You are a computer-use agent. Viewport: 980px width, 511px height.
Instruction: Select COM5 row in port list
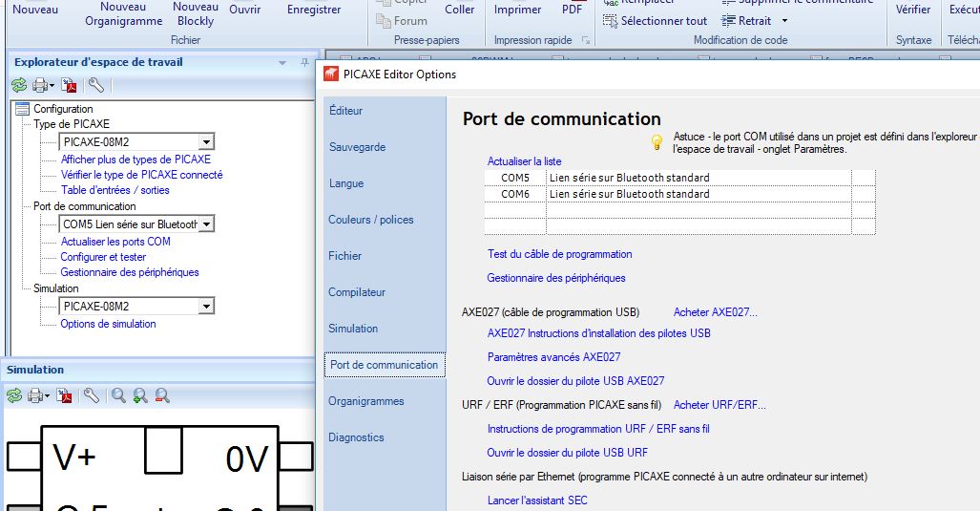point(680,178)
